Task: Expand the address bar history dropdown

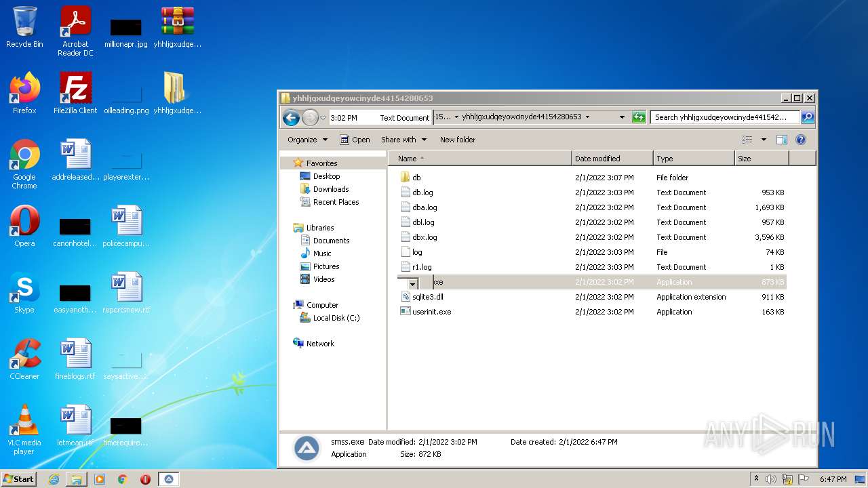Action: [x=622, y=117]
